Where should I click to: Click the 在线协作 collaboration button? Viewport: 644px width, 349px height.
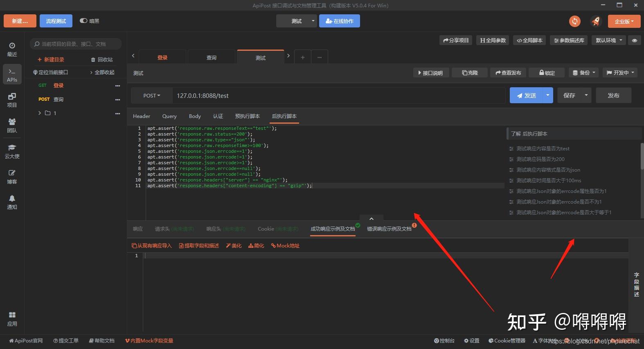340,21
